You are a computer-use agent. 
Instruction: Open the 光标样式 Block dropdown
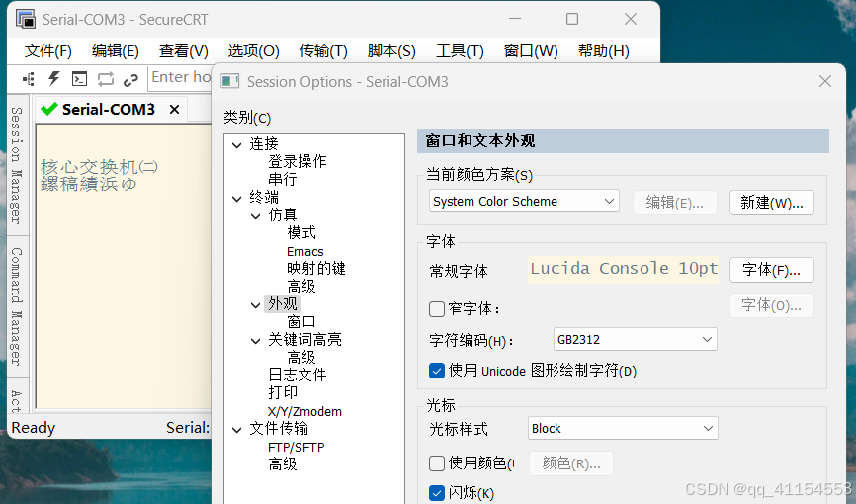point(623,428)
